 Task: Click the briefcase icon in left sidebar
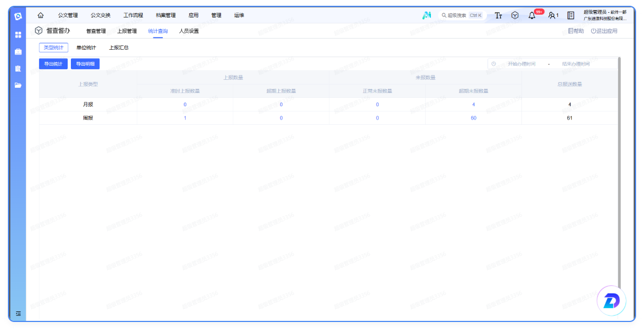pos(18,52)
